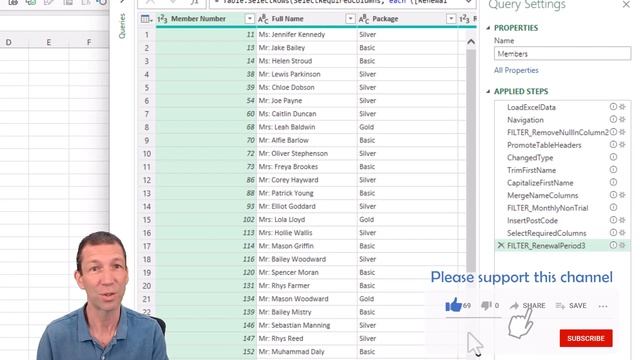
Task: Collapse the PROPERTIES section
Action: (488, 28)
